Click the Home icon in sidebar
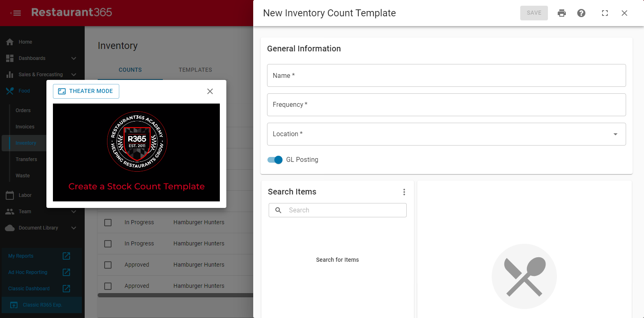644x318 pixels. (x=10, y=42)
